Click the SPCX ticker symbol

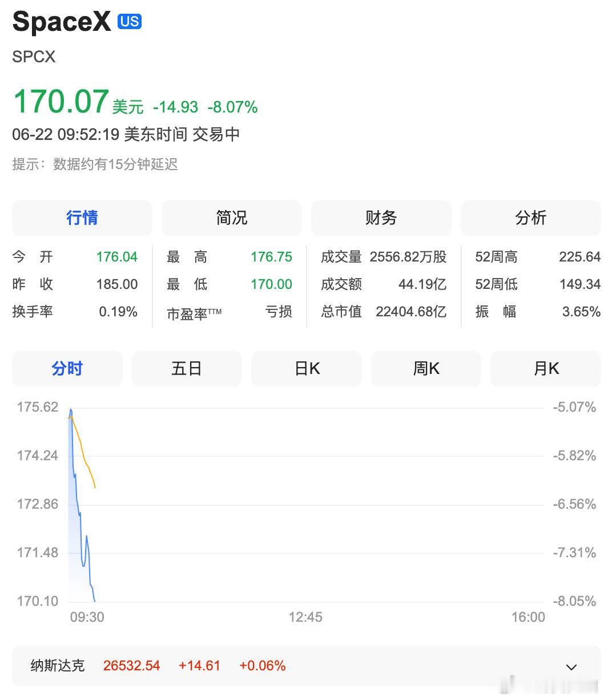click(x=34, y=57)
